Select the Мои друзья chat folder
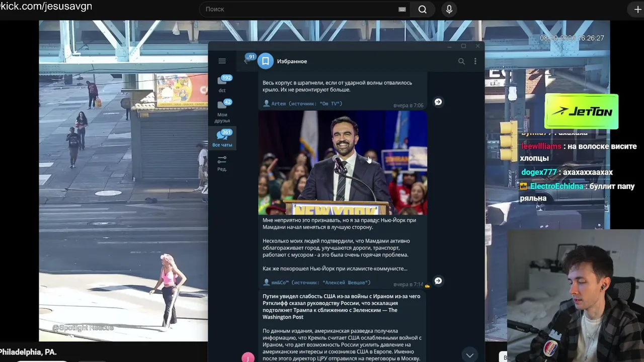 tap(222, 111)
